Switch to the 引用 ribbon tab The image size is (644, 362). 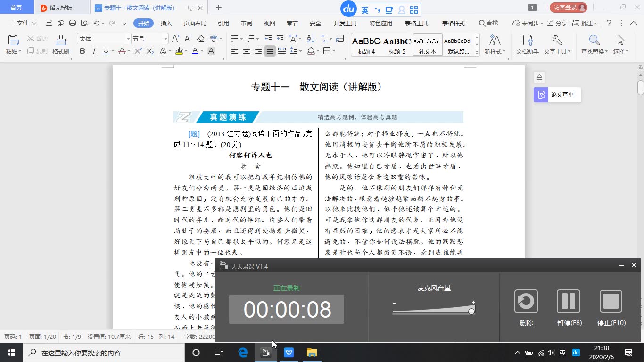(x=223, y=23)
